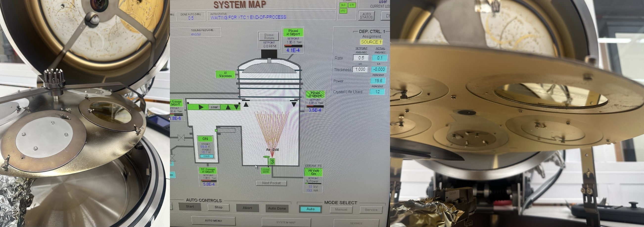Click the right-pointing arrow on the green bar
Image resolution: width=644 pixels, height=227 pixels.
[201, 107]
